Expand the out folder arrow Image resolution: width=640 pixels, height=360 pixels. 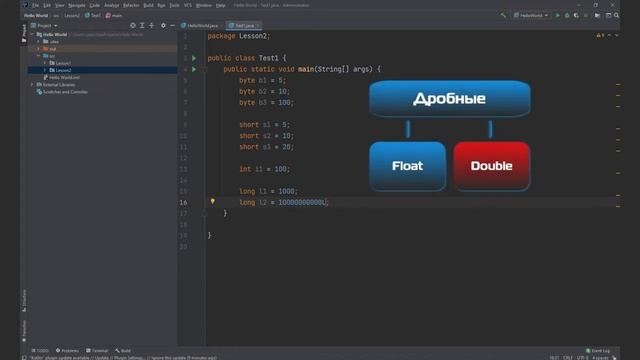[x=39, y=49]
